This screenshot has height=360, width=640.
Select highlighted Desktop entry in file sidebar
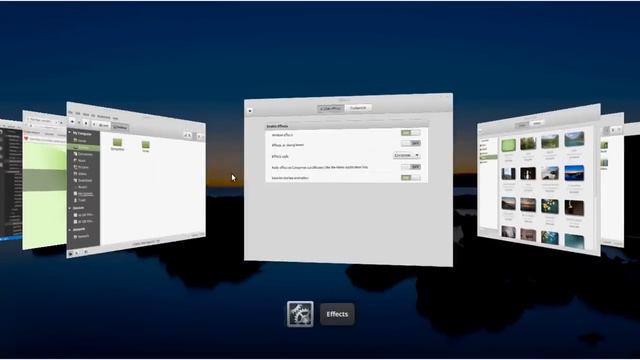83,147
